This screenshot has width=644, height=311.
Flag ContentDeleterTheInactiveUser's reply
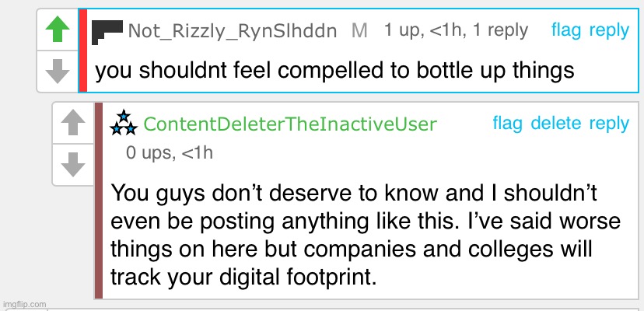click(508, 123)
